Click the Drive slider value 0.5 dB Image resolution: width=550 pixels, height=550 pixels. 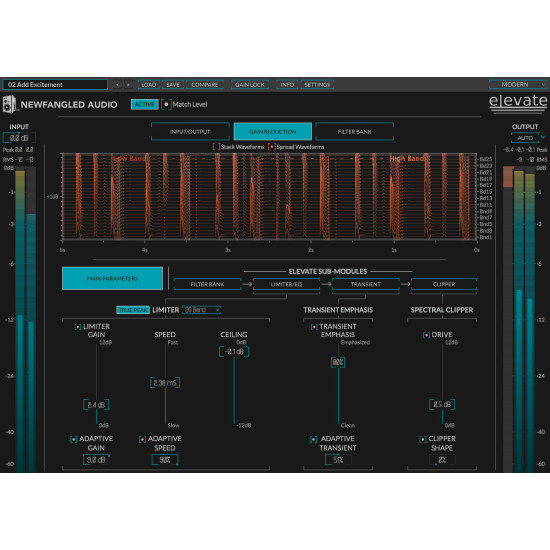(442, 404)
